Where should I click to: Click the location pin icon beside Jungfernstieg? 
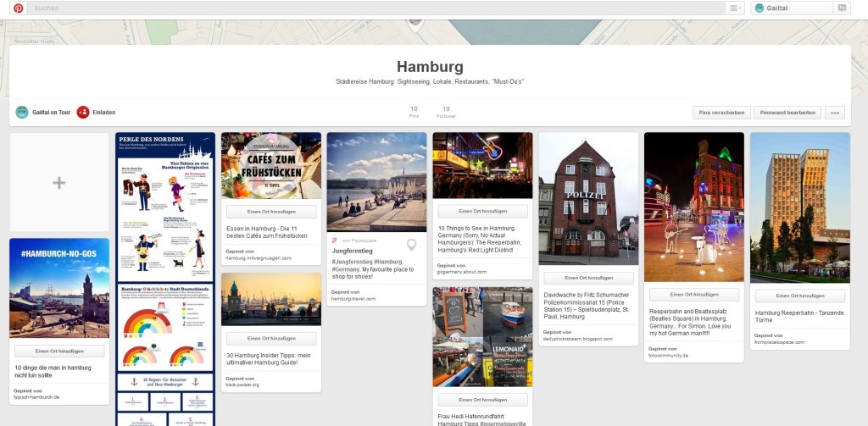point(411,245)
